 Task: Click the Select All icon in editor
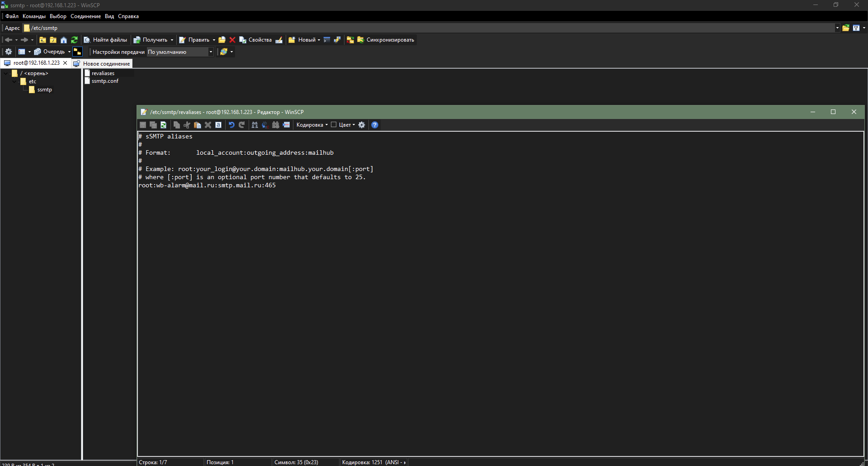[218, 125]
